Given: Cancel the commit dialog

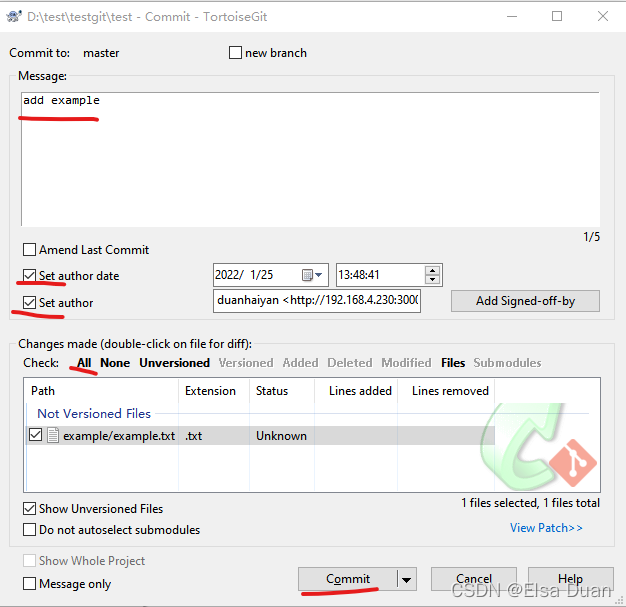Looking at the screenshot, I should coord(474,579).
